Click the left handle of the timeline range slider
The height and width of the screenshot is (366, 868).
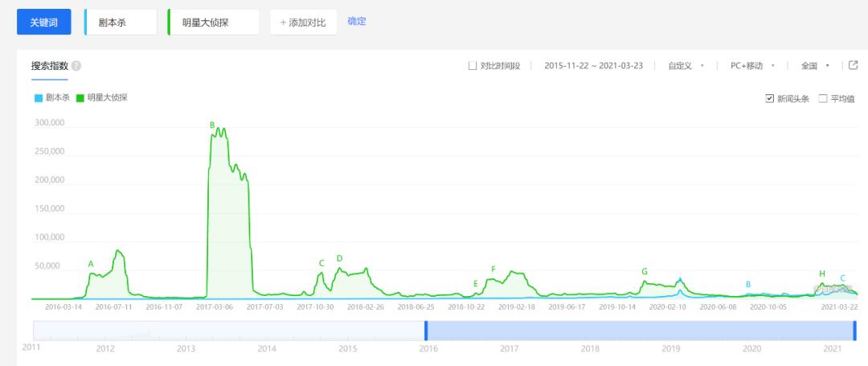coord(426,331)
